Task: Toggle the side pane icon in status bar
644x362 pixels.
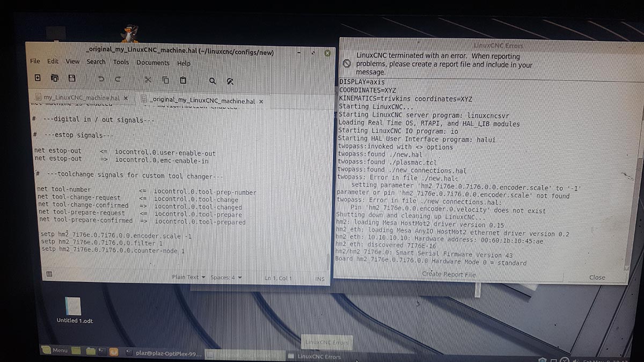Action: tap(49, 274)
